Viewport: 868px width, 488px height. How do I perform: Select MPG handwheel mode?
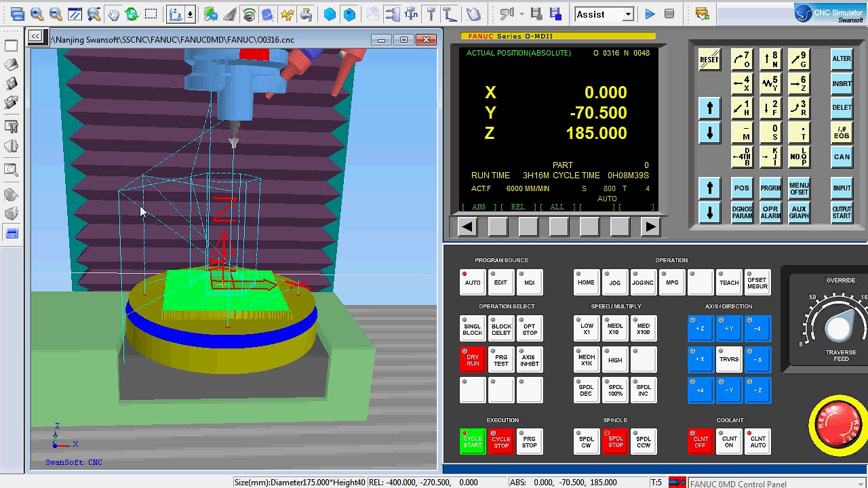pos(672,283)
